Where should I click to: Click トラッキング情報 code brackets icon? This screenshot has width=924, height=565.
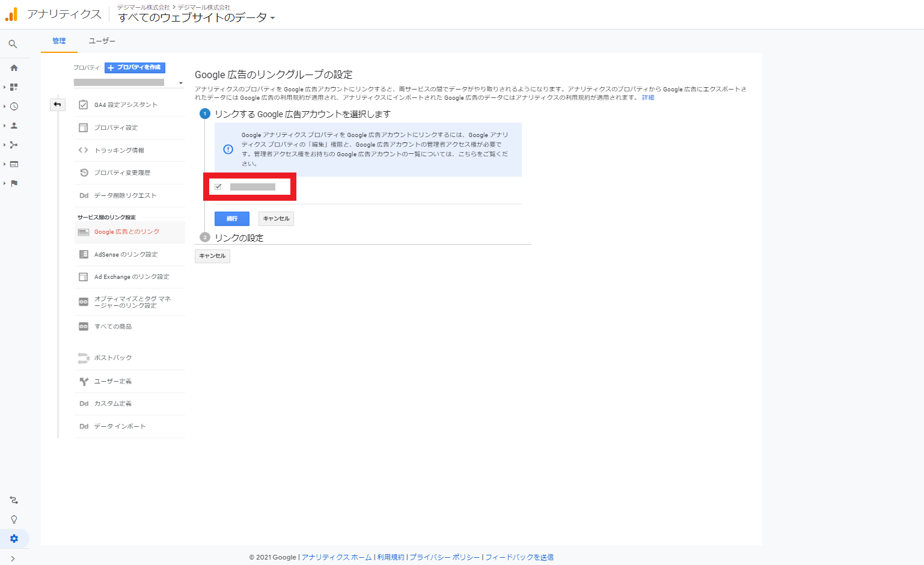click(84, 150)
